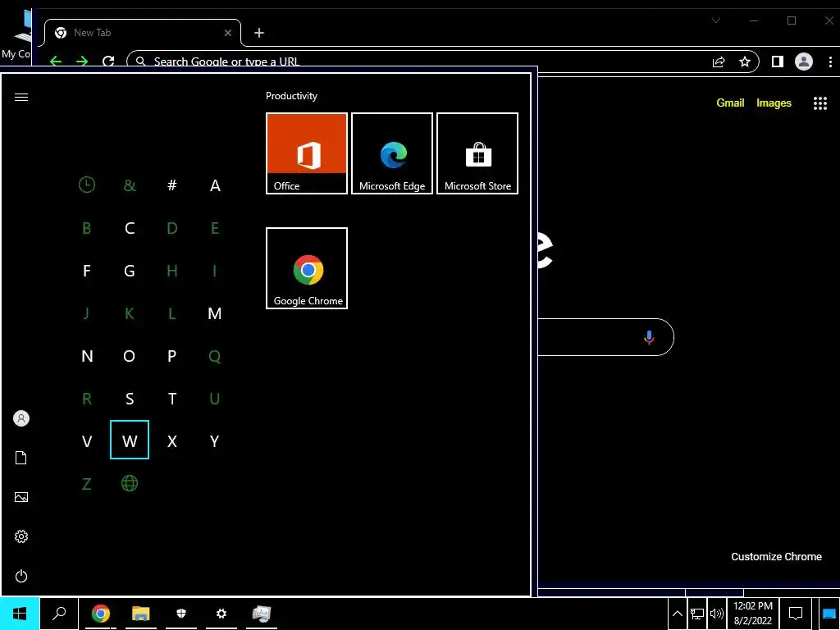Open the clock showing 12:02 PM
The width and height of the screenshot is (840, 630).
pos(753,614)
